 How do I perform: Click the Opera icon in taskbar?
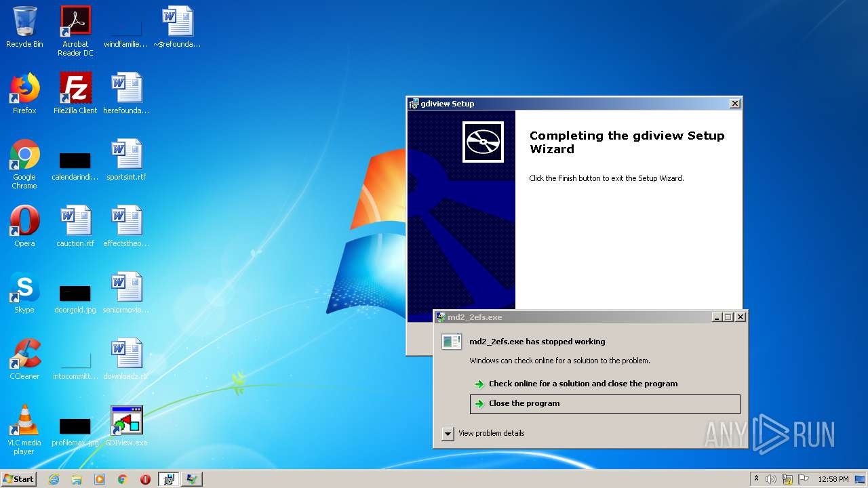[x=145, y=479]
